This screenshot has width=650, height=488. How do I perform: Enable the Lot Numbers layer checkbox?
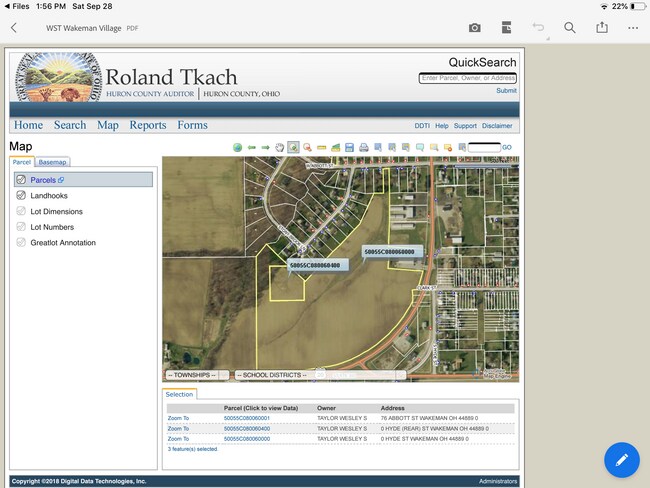pos(21,227)
